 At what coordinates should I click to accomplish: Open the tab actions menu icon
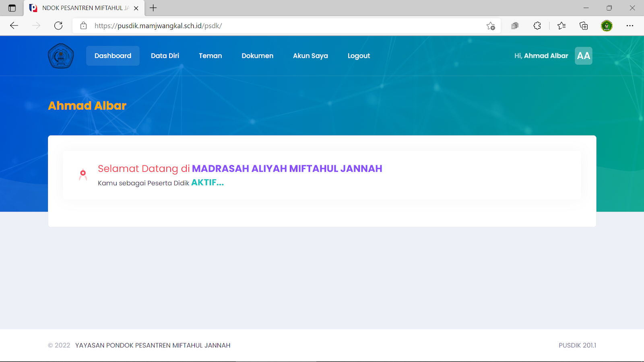pos(12,8)
